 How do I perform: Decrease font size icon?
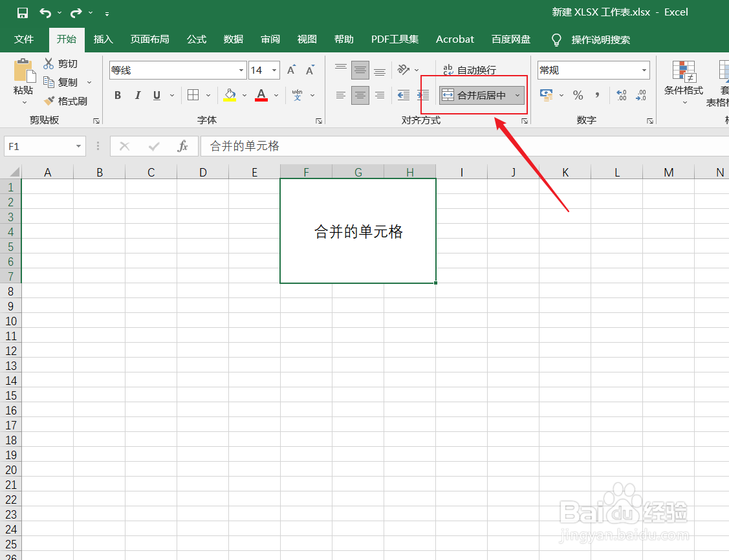(310, 70)
